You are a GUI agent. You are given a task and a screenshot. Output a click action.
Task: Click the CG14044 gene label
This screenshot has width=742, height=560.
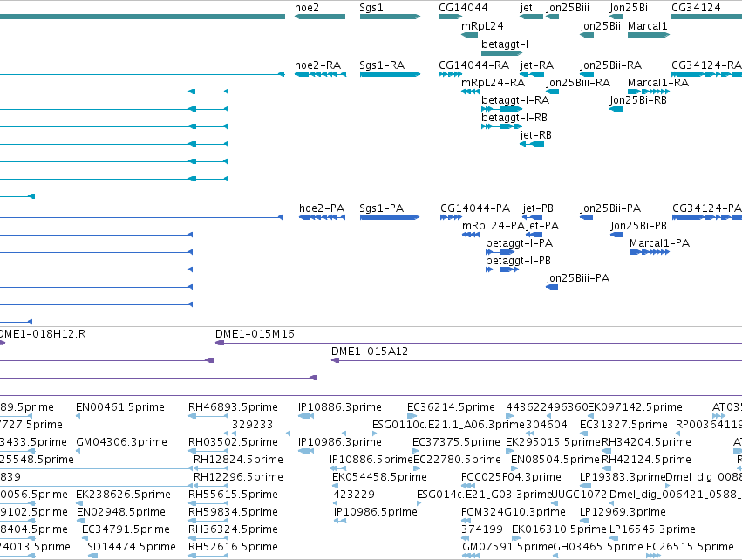click(463, 8)
